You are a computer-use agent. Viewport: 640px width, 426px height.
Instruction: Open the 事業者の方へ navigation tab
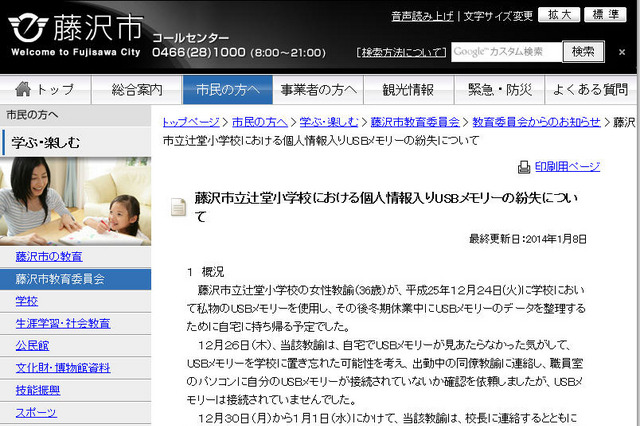point(318,89)
